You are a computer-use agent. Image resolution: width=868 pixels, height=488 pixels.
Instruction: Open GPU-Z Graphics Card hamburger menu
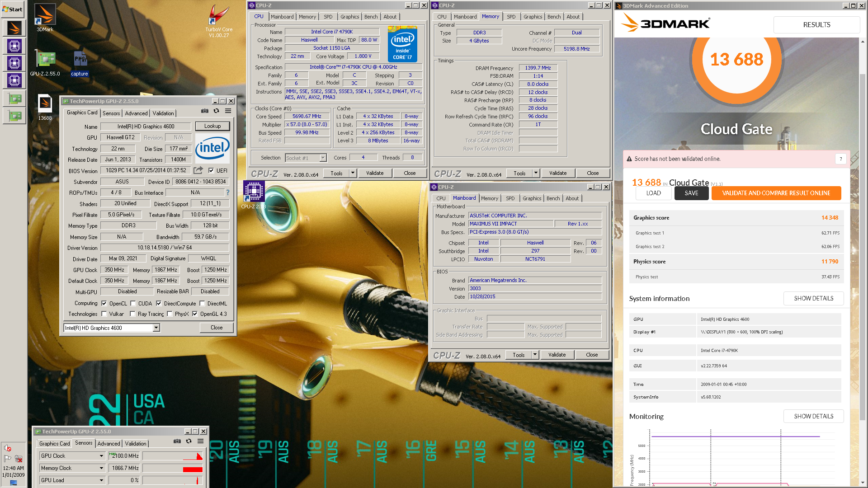pyautogui.click(x=228, y=111)
